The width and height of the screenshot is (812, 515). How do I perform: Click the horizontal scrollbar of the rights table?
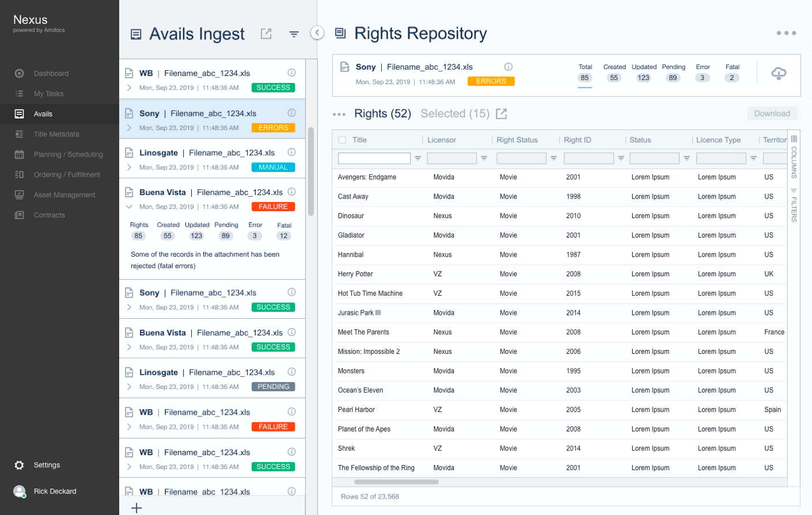click(396, 482)
